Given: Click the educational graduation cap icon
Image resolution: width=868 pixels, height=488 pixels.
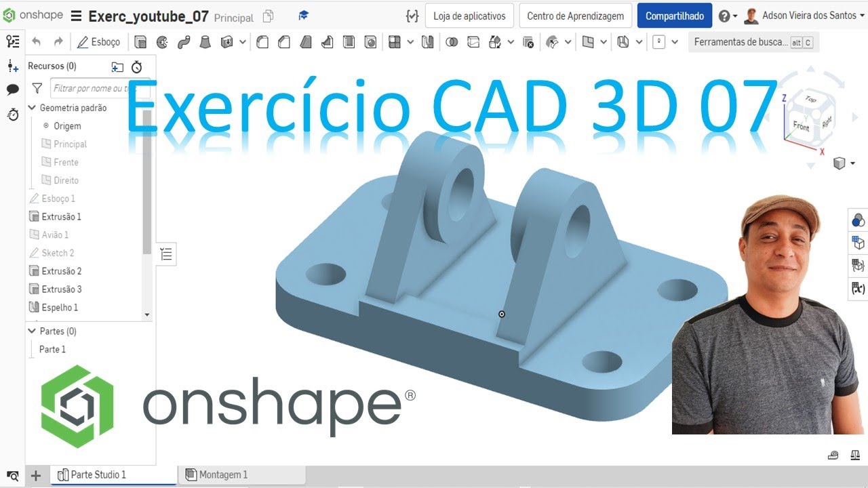Looking at the screenshot, I should (x=303, y=16).
